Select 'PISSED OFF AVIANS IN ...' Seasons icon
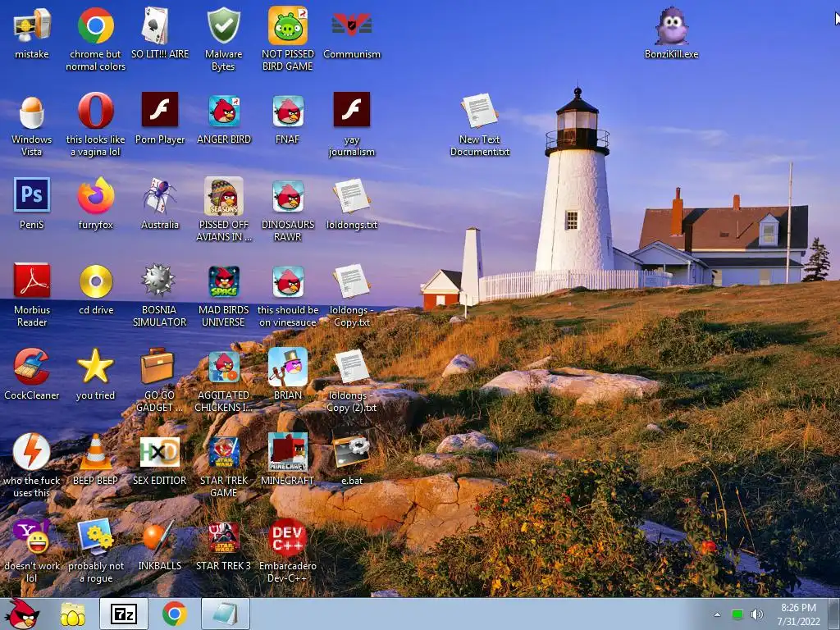 point(223,196)
